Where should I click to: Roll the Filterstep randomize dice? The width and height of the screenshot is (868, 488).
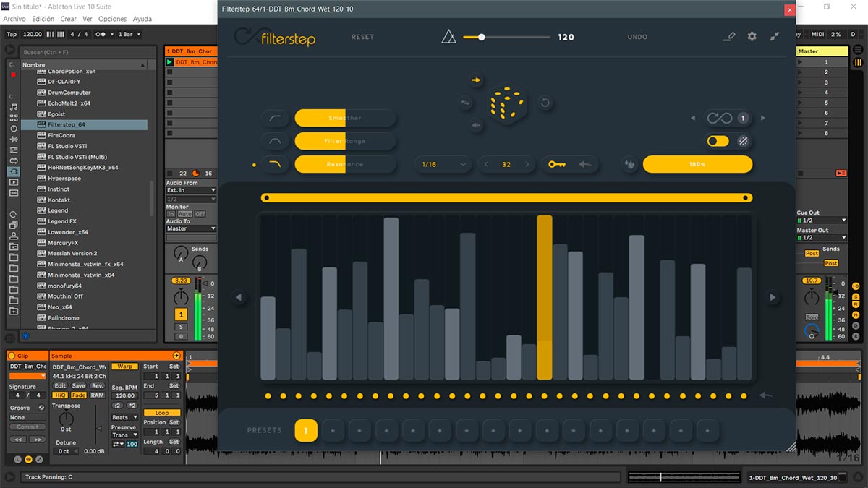coord(508,103)
